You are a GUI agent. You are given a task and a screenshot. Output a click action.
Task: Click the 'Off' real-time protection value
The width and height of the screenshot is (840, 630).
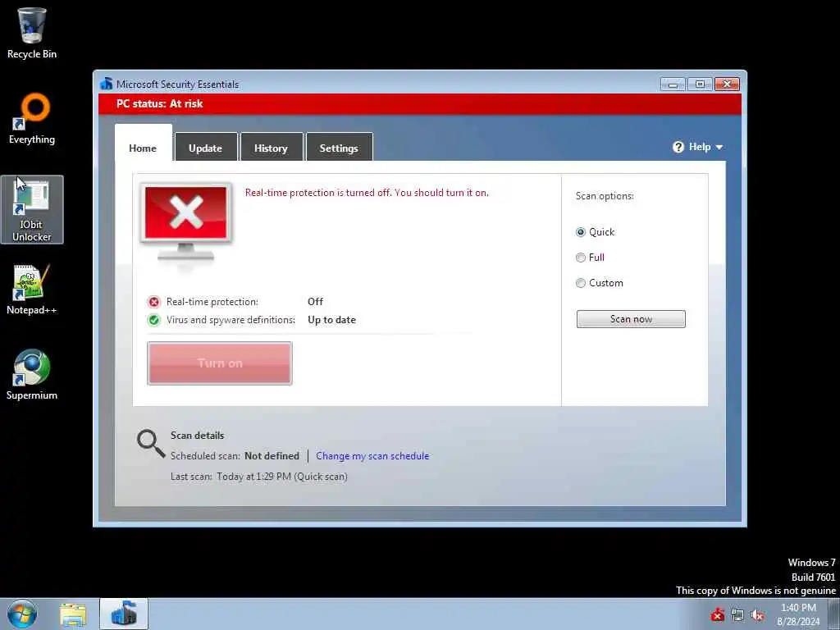click(316, 302)
